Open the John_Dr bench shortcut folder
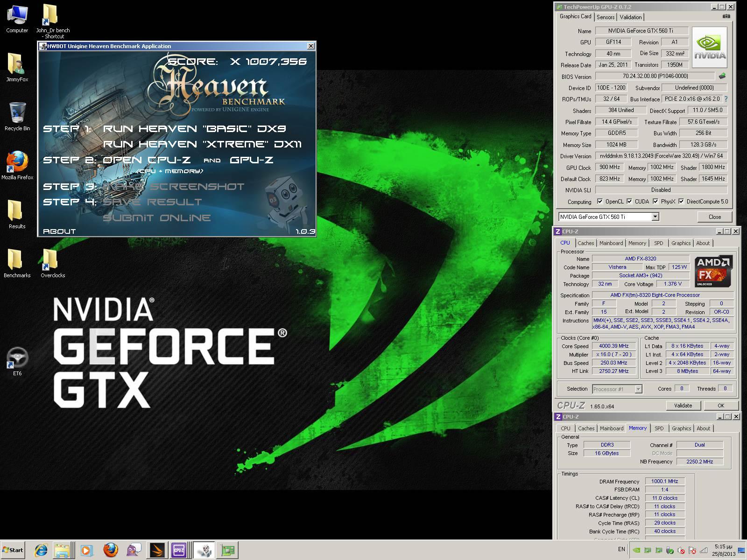 pyautogui.click(x=53, y=21)
